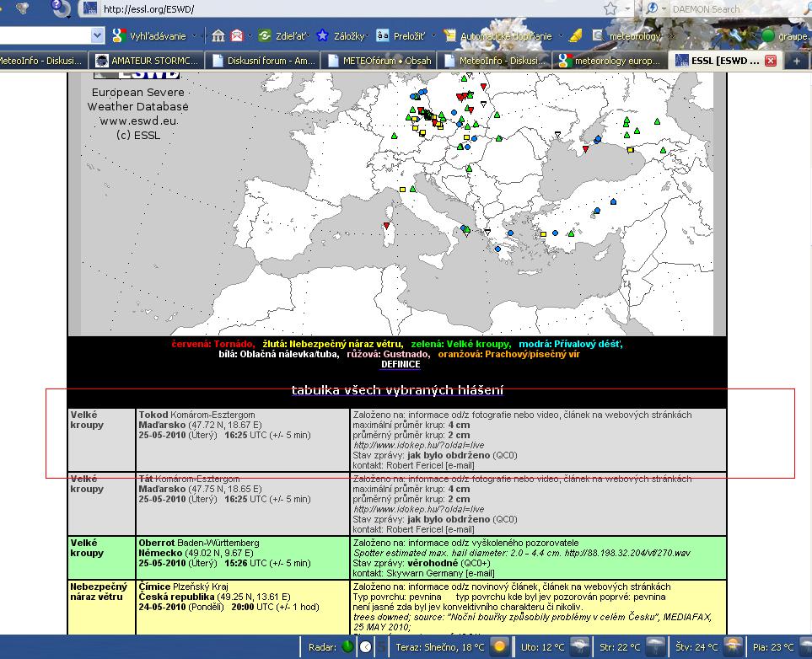This screenshot has width=812, height=659.
Task: Click the green Radar status icon
Action: tap(348, 646)
